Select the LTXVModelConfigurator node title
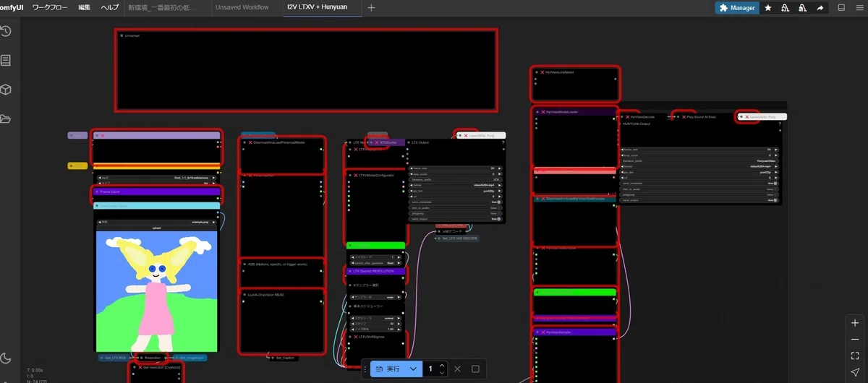Viewport: 868px width, 383px height. click(376, 175)
